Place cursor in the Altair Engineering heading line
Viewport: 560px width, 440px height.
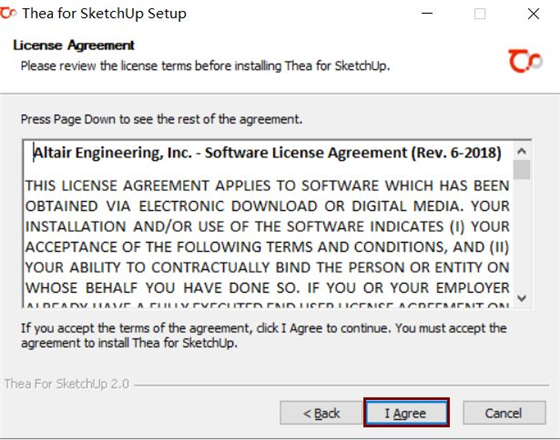(x=267, y=153)
